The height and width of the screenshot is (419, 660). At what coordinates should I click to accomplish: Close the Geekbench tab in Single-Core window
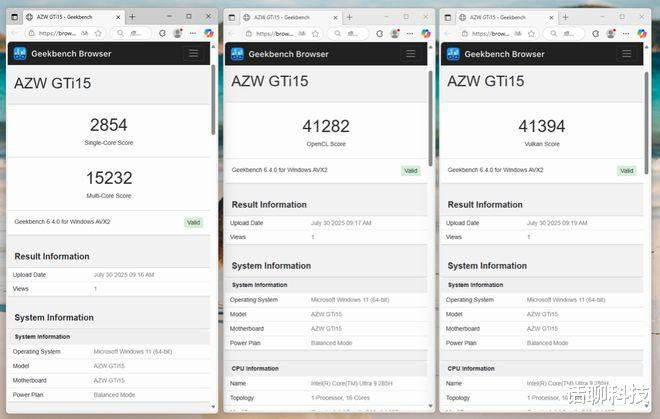tap(118, 17)
